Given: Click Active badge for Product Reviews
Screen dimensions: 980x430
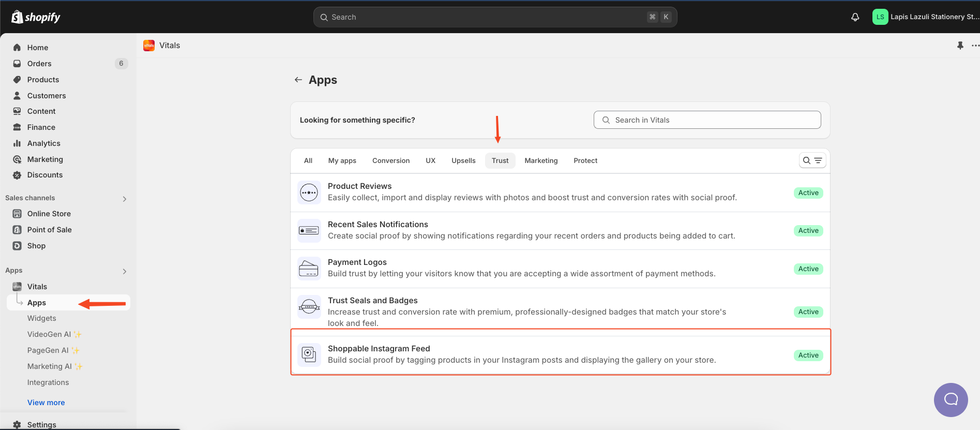Looking at the screenshot, I should (x=808, y=192).
